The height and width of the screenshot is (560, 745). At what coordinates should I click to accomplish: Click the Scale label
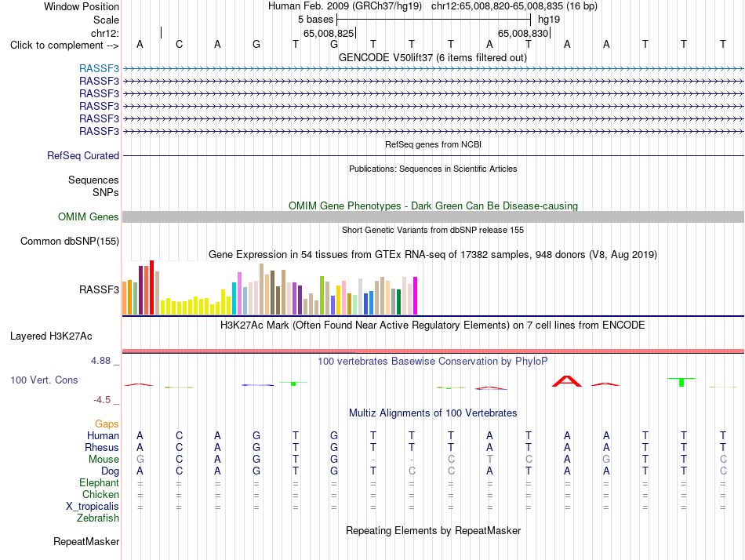106,20
